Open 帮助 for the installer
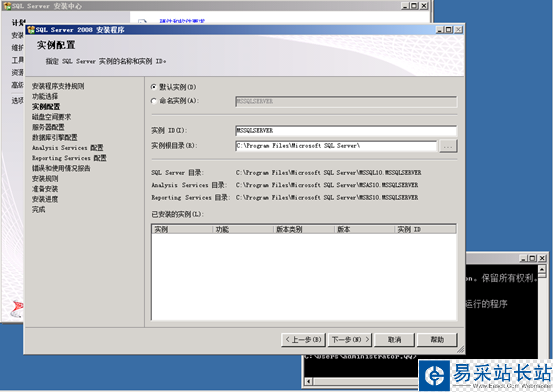Screen dimensions: 553x392 tap(437, 340)
